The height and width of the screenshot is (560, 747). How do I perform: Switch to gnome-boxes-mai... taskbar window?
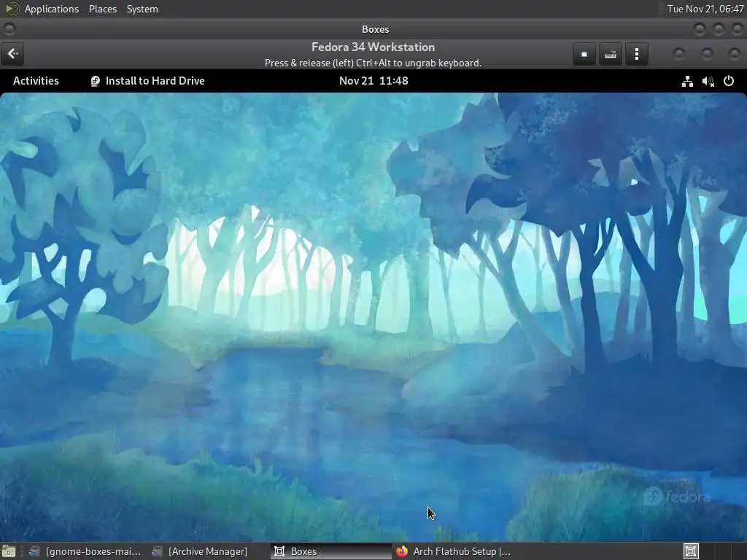tap(85, 551)
